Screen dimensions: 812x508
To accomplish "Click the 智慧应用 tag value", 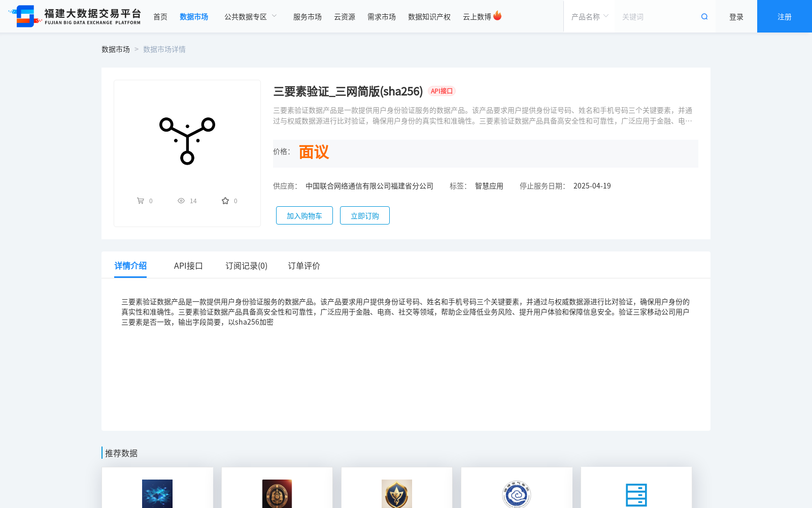I will (x=489, y=186).
